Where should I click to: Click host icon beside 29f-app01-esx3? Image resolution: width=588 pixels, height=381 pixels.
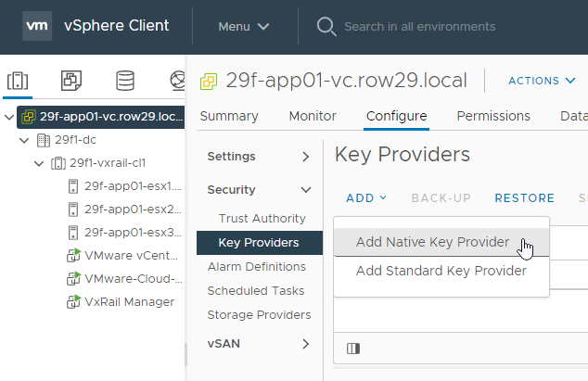click(73, 233)
